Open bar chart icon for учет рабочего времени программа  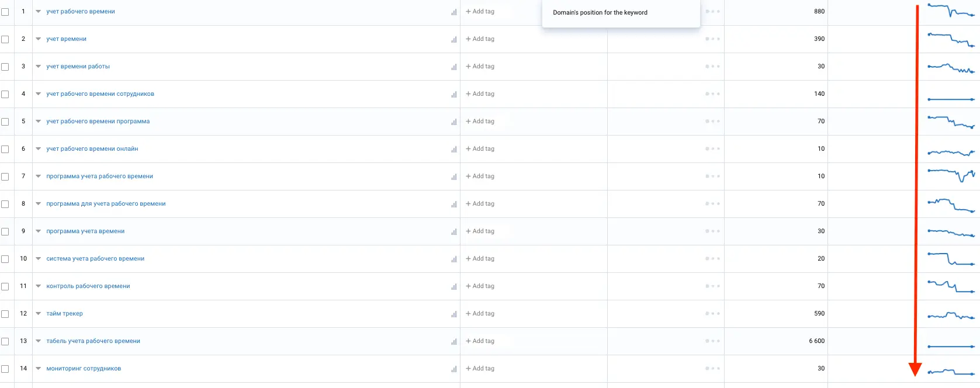[454, 122]
